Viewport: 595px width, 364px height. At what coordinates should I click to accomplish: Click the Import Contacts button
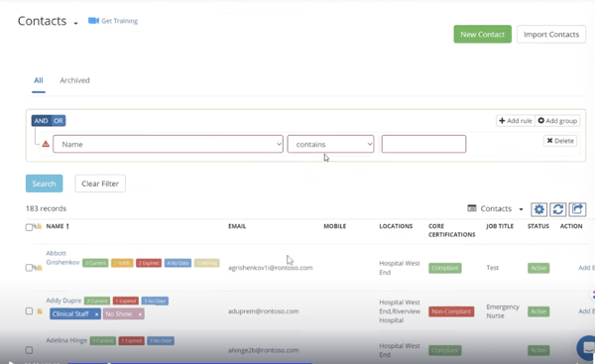551,34
